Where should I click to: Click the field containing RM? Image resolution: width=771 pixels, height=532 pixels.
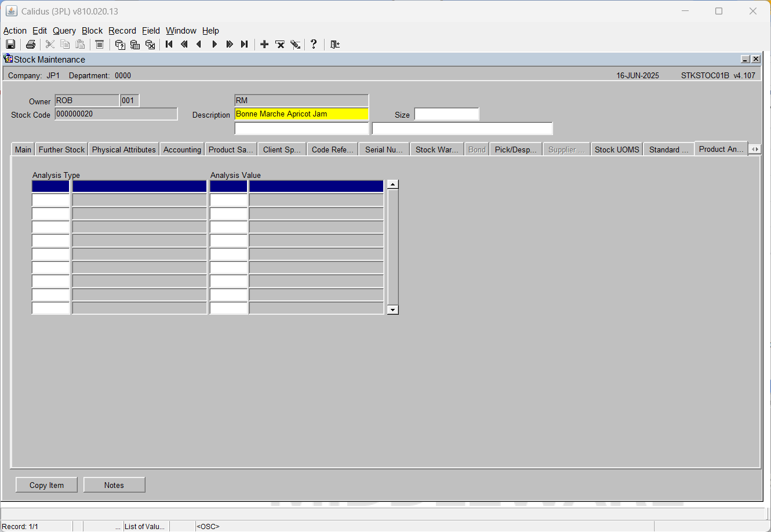[x=301, y=101]
